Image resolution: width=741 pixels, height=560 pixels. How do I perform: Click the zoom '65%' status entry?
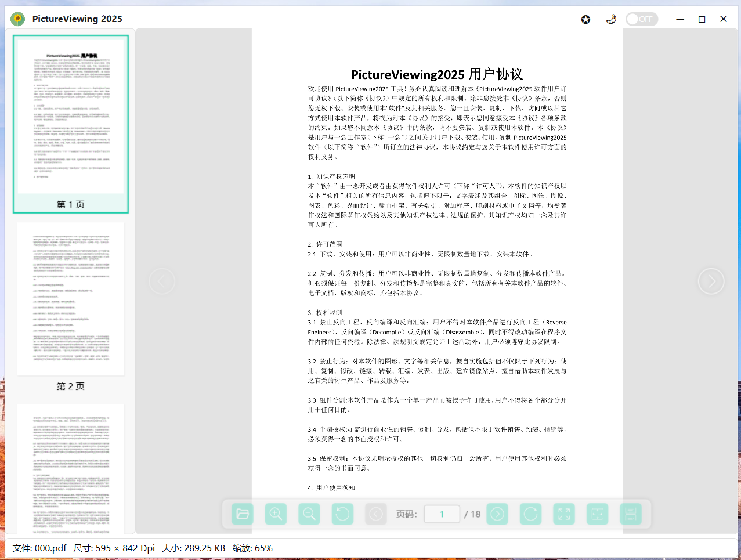point(263,548)
